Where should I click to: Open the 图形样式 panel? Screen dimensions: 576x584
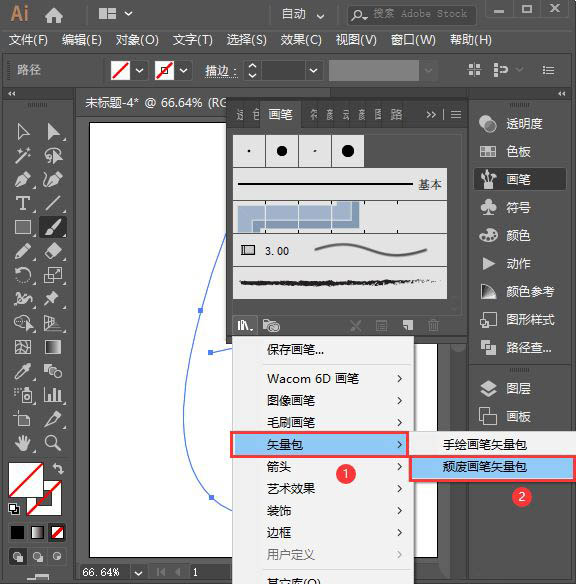(x=519, y=320)
